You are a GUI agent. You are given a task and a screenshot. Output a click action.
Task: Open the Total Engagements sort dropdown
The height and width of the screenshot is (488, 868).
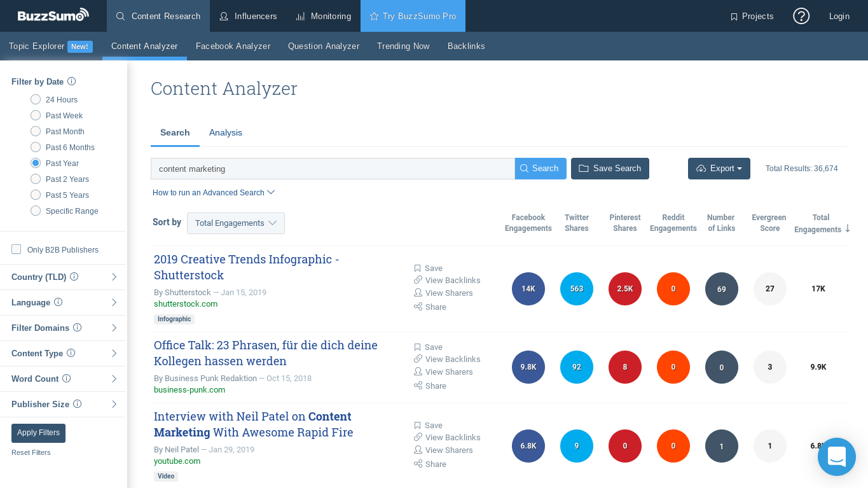coord(236,223)
